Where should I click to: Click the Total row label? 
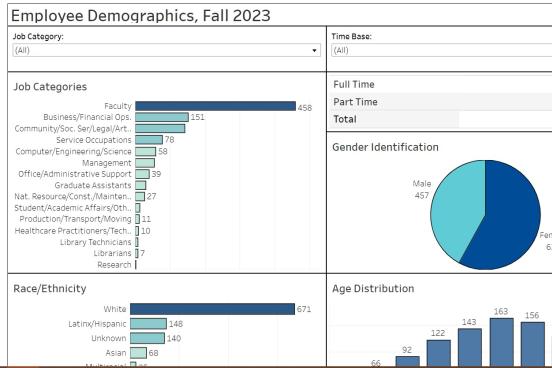[345, 119]
